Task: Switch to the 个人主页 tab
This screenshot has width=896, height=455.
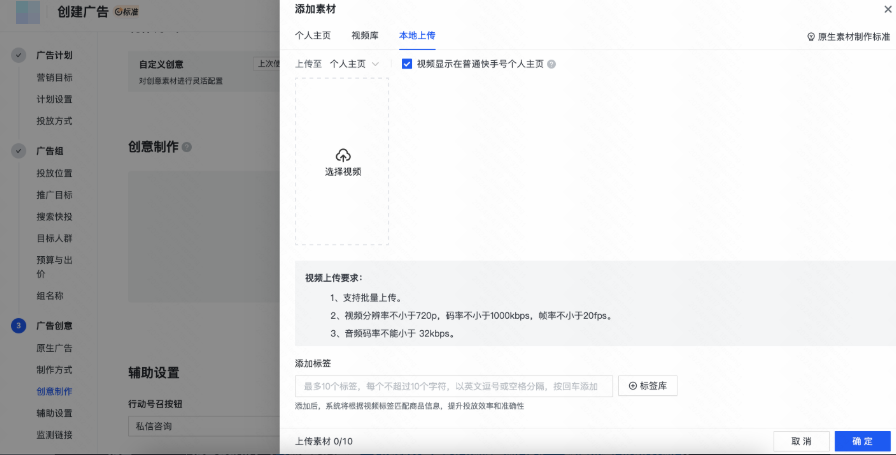Action: pyautogui.click(x=313, y=35)
